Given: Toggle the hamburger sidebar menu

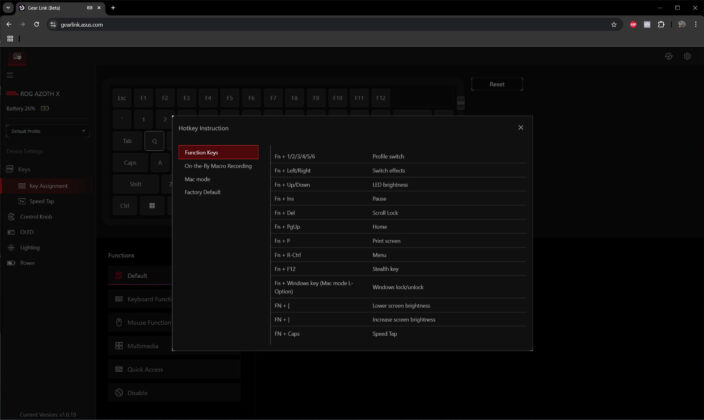Looking at the screenshot, I should click(10, 75).
